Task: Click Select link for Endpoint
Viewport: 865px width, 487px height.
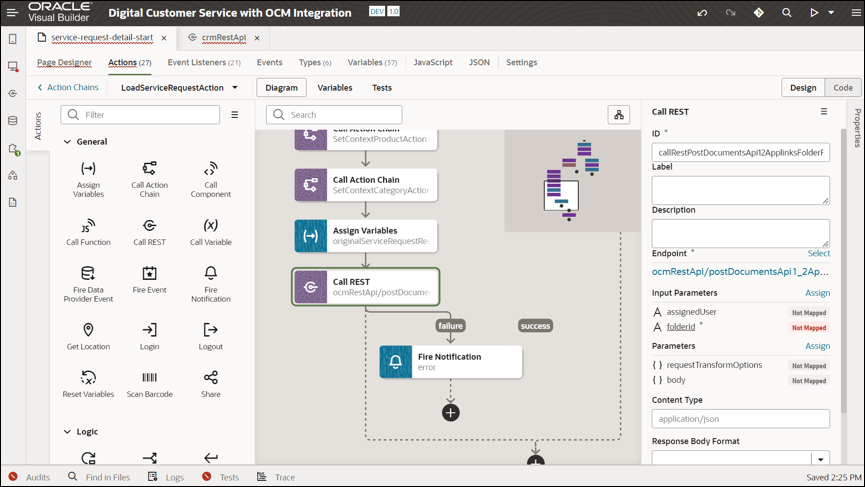Action: pos(819,253)
